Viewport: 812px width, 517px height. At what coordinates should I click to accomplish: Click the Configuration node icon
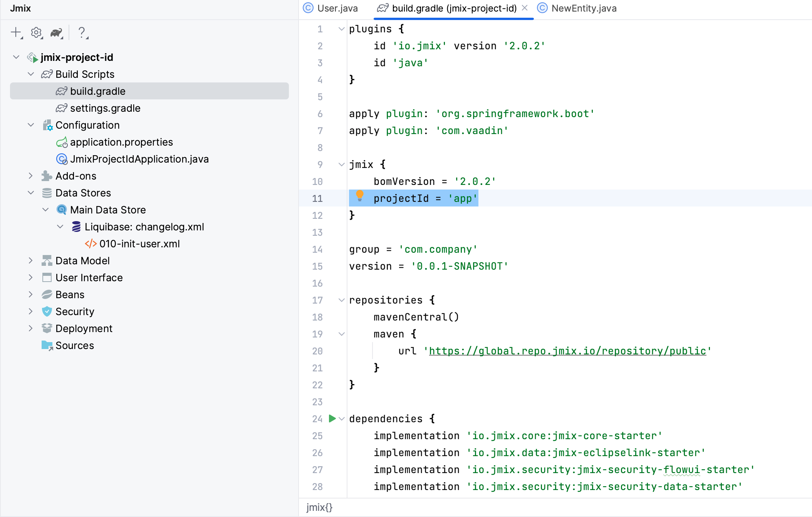tap(47, 125)
